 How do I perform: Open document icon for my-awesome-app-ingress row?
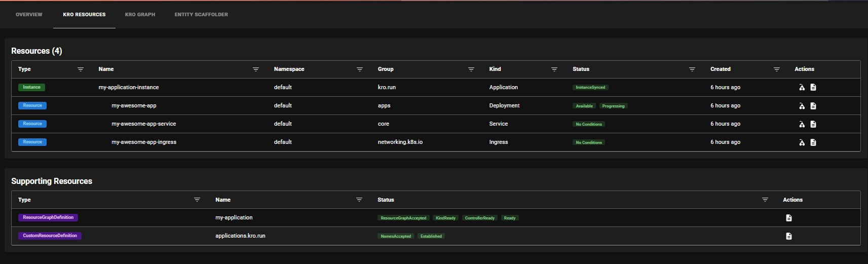point(813,142)
